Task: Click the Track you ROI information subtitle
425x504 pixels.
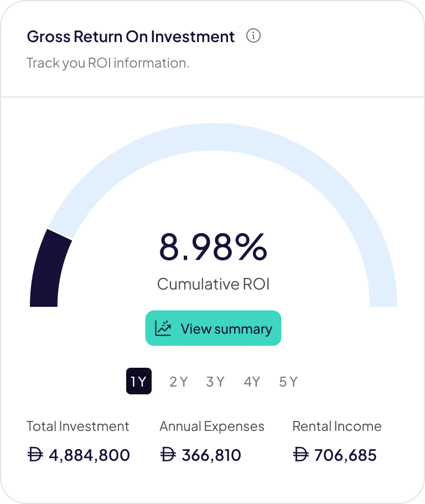Action: [108, 63]
